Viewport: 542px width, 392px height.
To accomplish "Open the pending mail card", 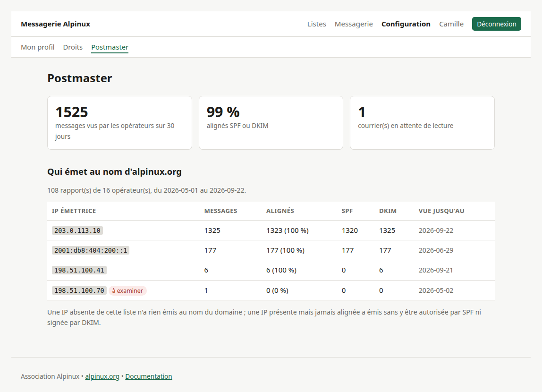I will (422, 123).
